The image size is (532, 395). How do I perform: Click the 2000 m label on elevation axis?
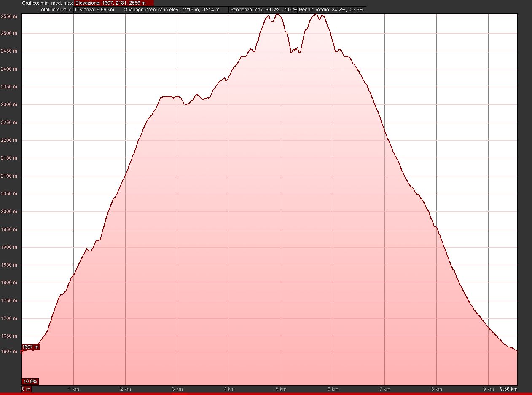pos(9,212)
